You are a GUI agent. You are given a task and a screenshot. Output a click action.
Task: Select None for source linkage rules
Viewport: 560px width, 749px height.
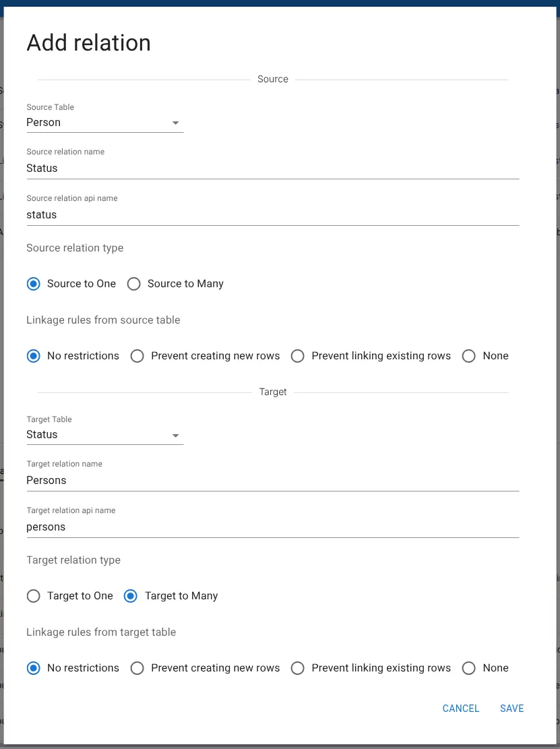tap(469, 356)
